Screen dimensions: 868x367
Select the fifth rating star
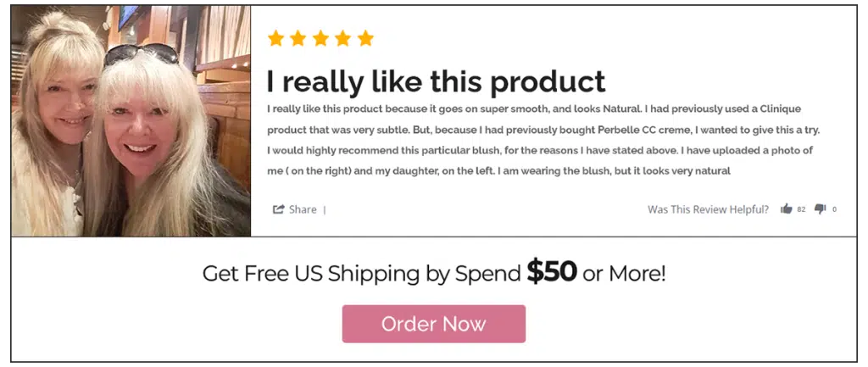(365, 38)
